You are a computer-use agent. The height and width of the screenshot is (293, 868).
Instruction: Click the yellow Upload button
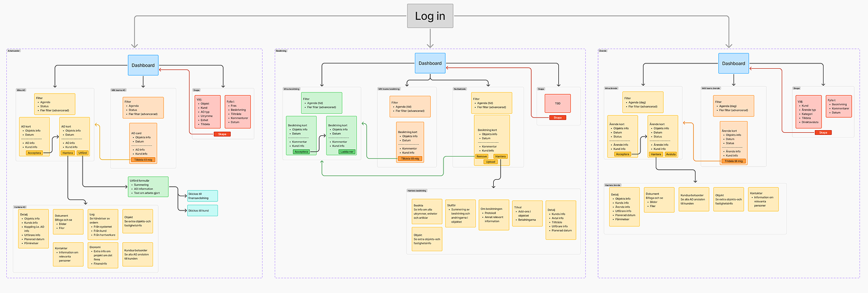[x=491, y=162]
